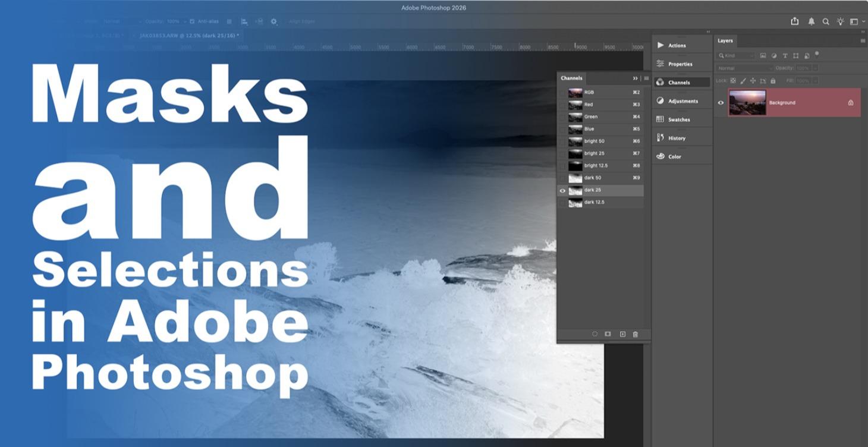868x447 pixels.
Task: Click the Background layer thumbnail
Action: 747,103
